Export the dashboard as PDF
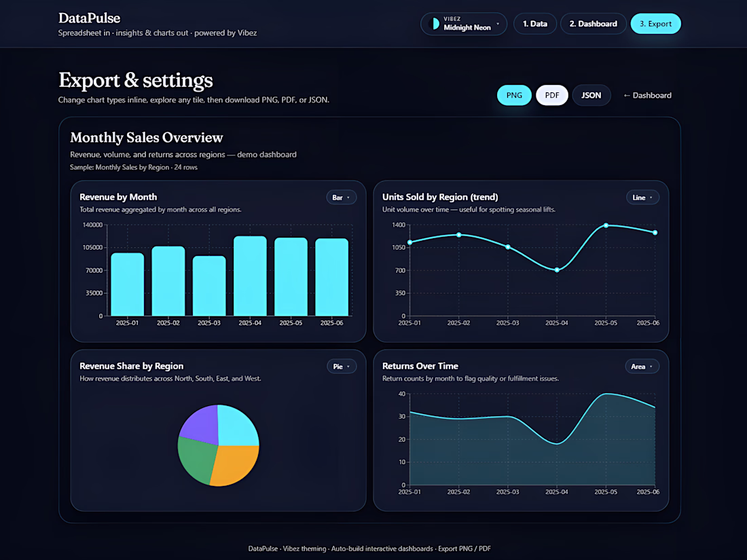This screenshot has width=747, height=560. click(552, 95)
